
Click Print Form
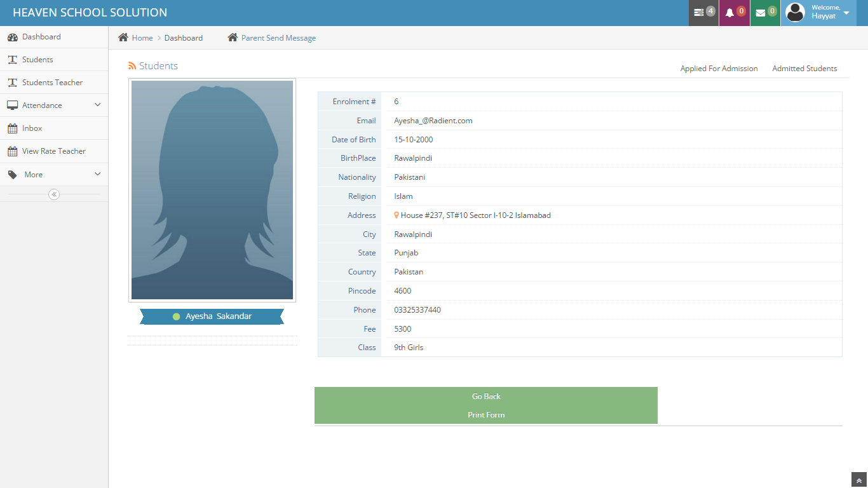pyautogui.click(x=486, y=414)
